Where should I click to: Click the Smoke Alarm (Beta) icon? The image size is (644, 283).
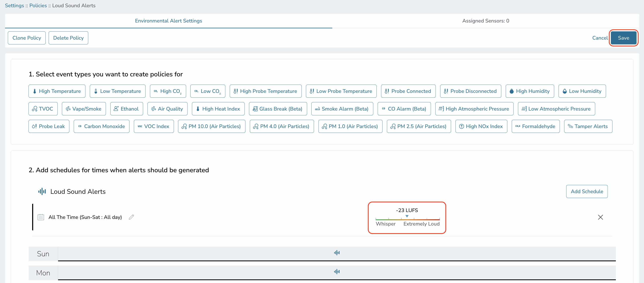click(318, 109)
